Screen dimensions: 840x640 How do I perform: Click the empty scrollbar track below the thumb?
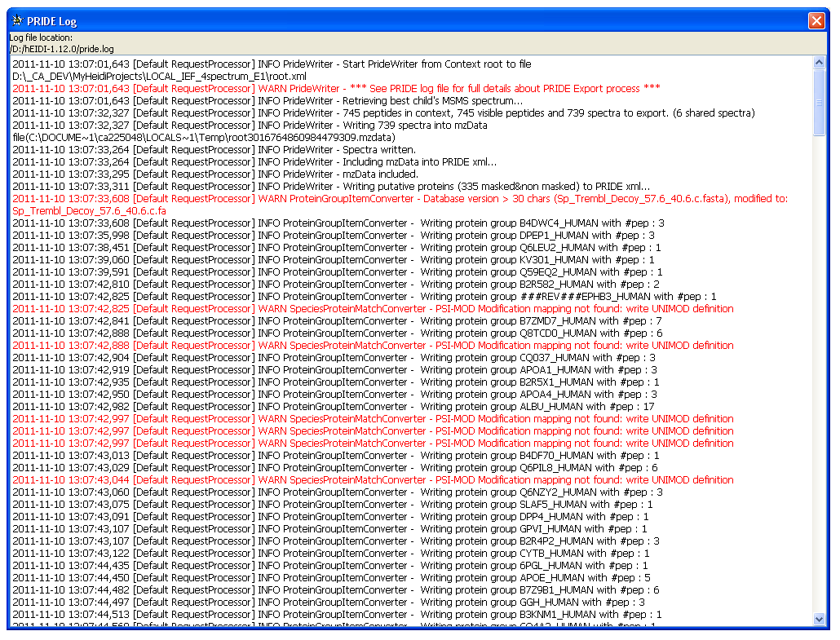[820, 367]
